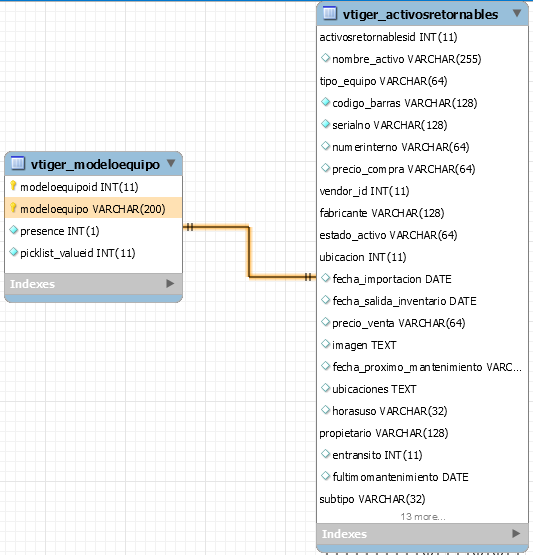Click the hollow diamond beside nombre_activo
533x555 pixels.
pyautogui.click(x=325, y=58)
